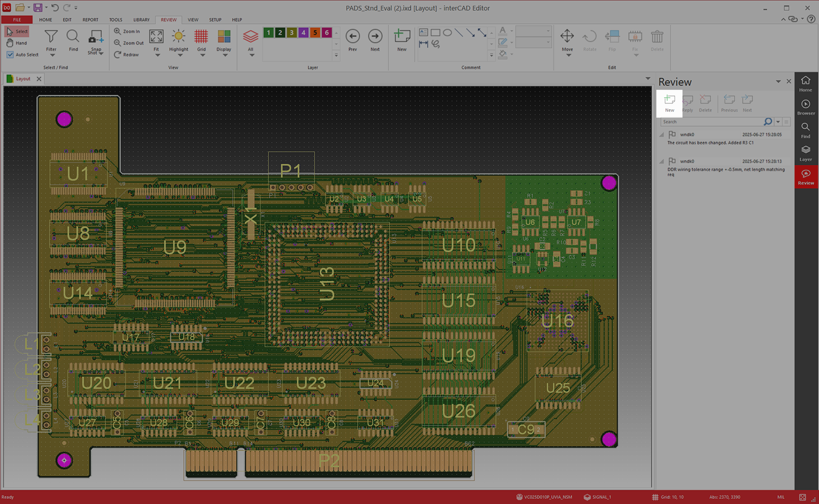Open Browser in right sidebar

[806, 107]
